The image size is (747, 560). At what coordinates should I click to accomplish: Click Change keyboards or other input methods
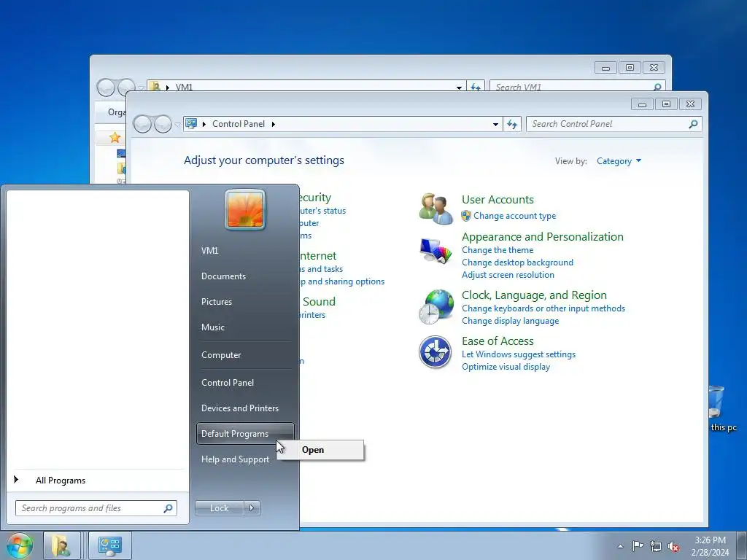click(543, 308)
